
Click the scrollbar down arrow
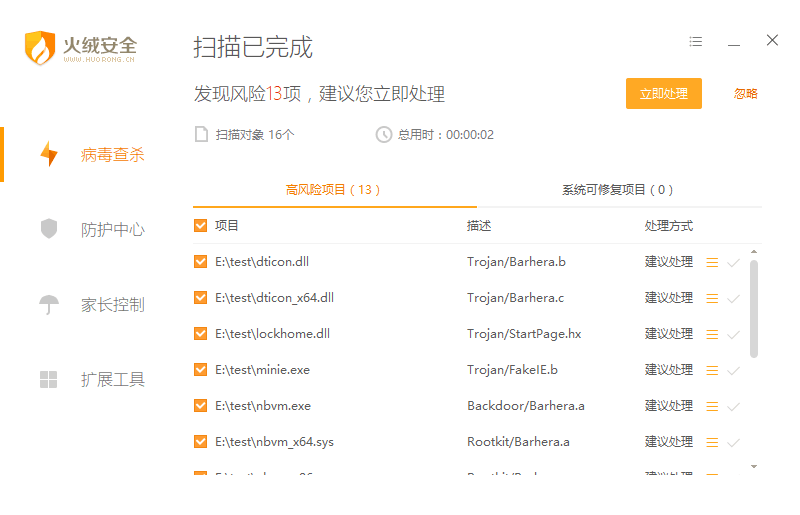pyautogui.click(x=754, y=467)
